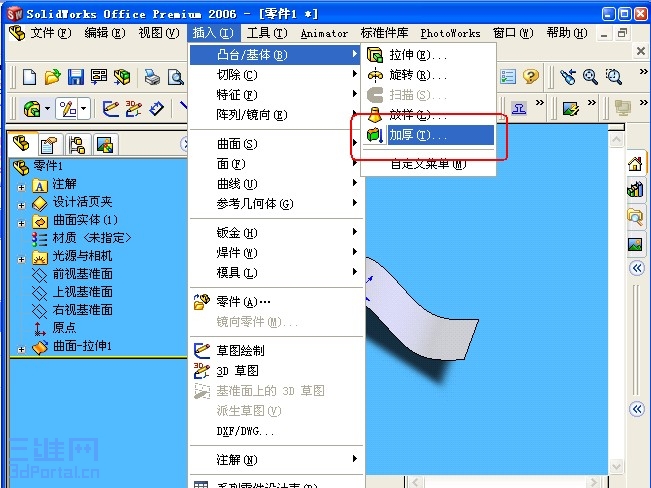Select 3D 草图 from the Insert menu

pyautogui.click(x=276, y=370)
